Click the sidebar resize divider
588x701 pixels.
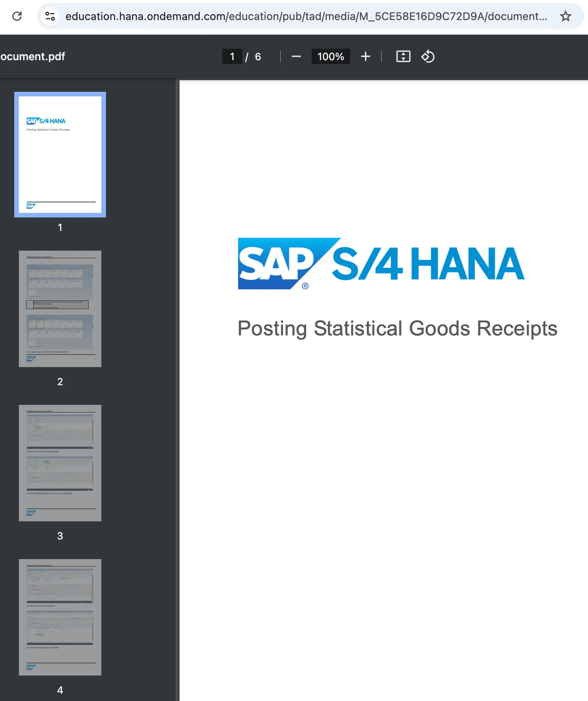point(178,386)
